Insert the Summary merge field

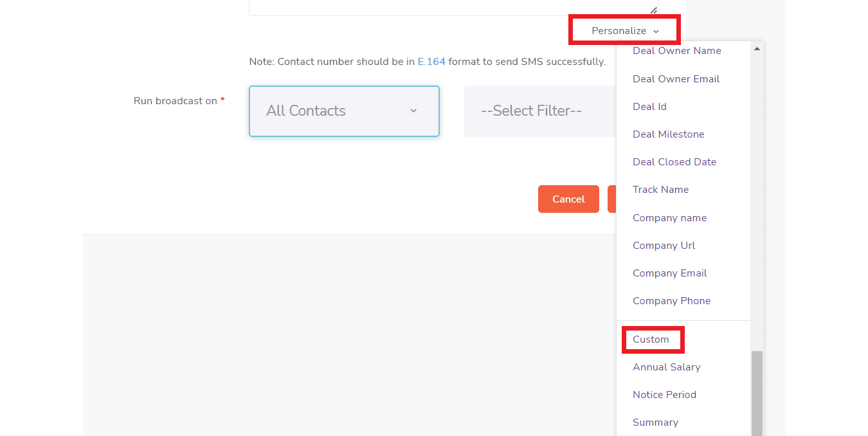[655, 422]
